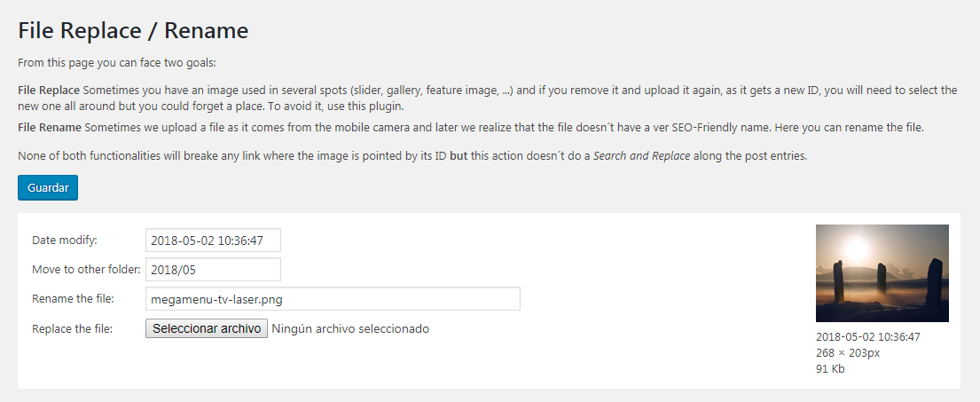This screenshot has height=402, width=980.
Task: Click the timestamp below the thumbnail
Action: tap(867, 337)
